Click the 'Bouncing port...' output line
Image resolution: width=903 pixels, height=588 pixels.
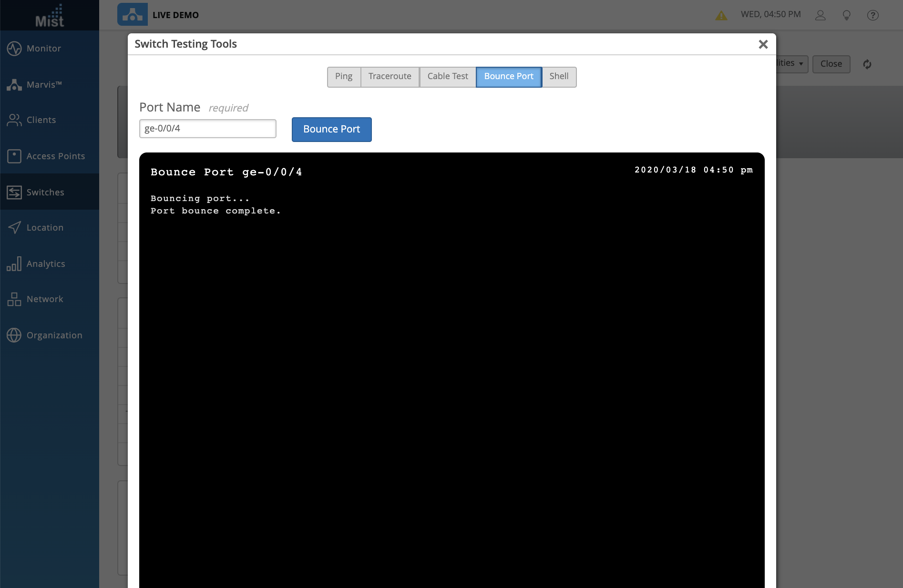coord(200,198)
